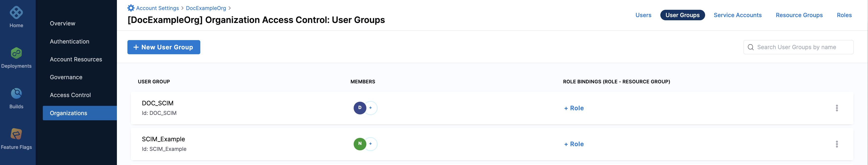Add member to SCIM_Example group
The height and width of the screenshot is (165, 868).
(371, 144)
